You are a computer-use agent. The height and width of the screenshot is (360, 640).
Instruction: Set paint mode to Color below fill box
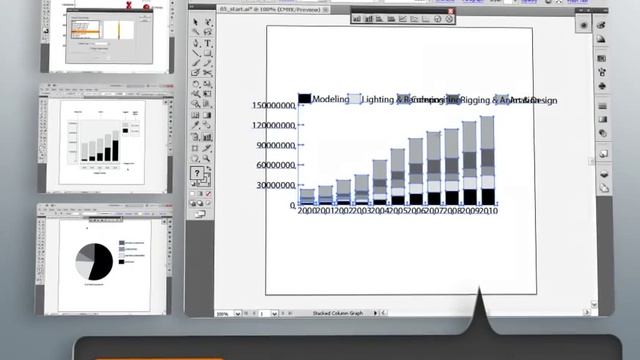click(x=193, y=194)
